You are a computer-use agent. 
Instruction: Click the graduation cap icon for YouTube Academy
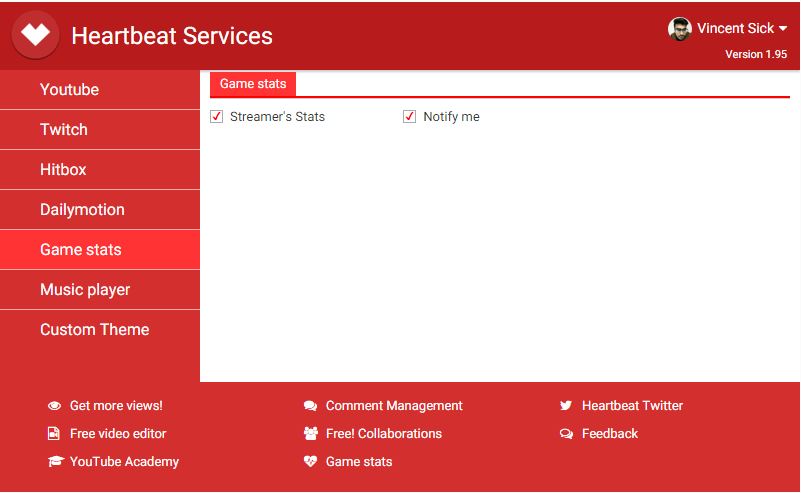[55, 461]
